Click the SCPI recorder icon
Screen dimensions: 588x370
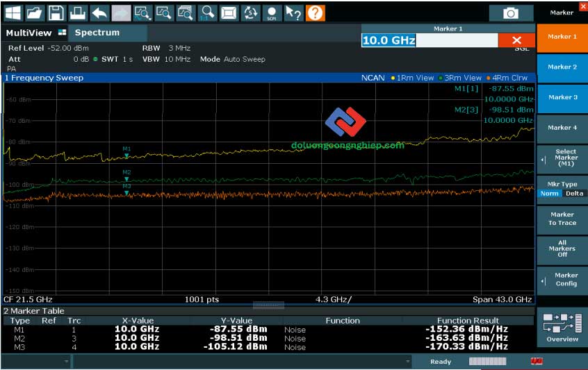(x=272, y=13)
